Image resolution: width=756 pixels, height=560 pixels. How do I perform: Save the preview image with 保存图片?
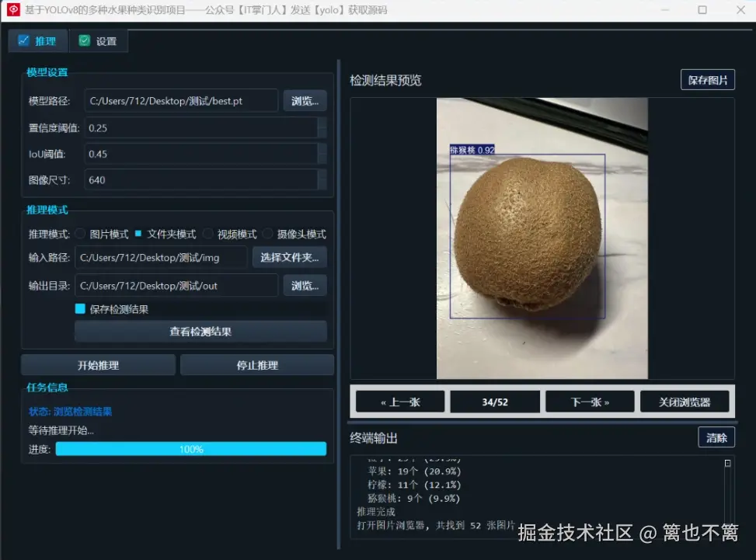[x=707, y=79]
